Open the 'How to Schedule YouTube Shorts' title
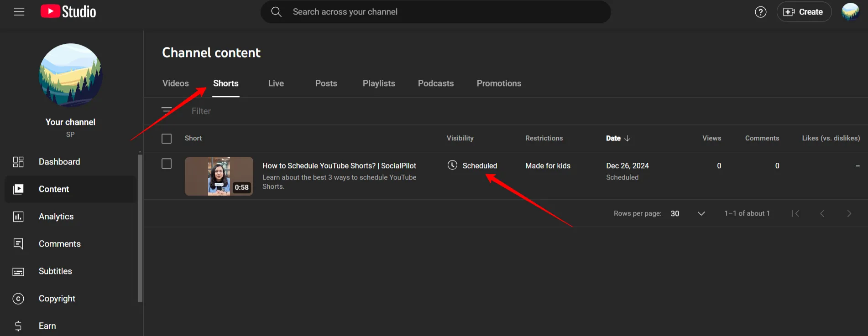 click(x=339, y=166)
